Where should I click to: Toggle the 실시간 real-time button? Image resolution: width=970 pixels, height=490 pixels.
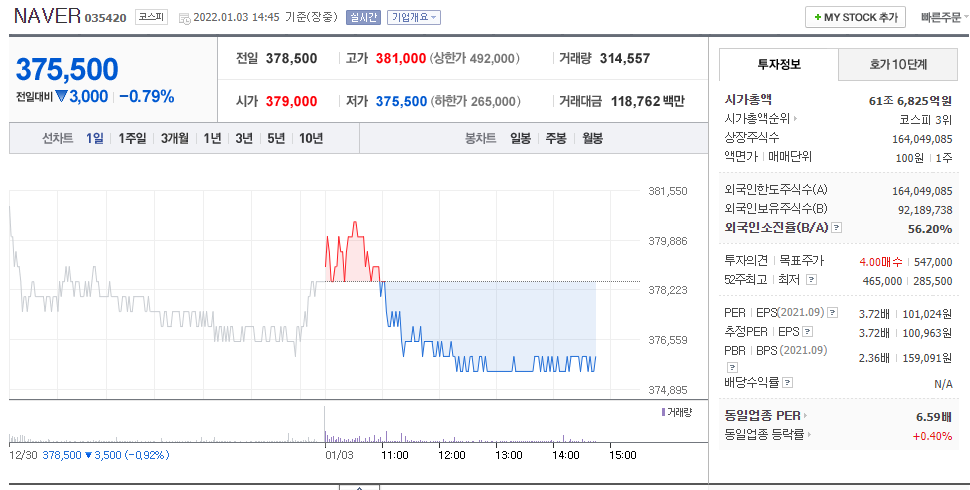[x=363, y=17]
